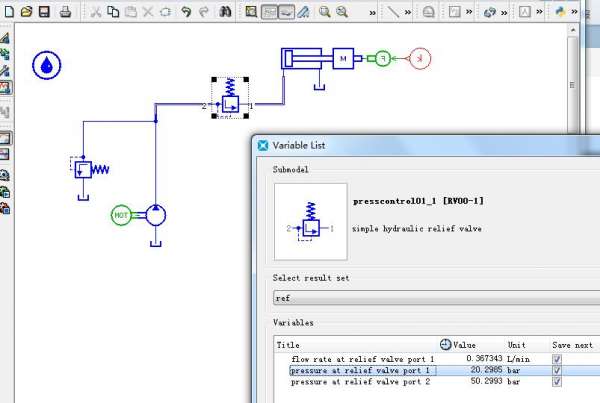The width and height of the screenshot is (600, 403).
Task: Click the Undo arrow icon
Action: point(185,12)
